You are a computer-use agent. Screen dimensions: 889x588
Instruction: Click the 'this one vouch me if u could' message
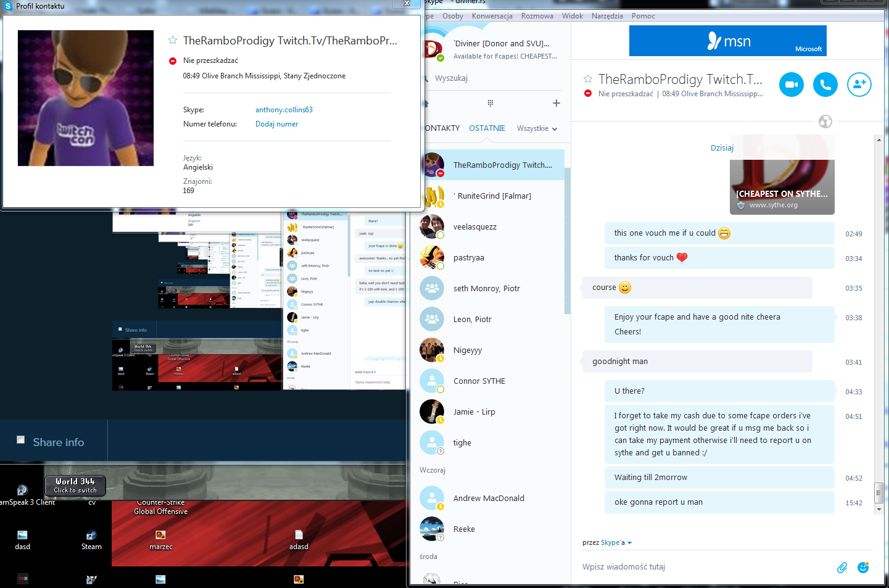click(x=719, y=233)
